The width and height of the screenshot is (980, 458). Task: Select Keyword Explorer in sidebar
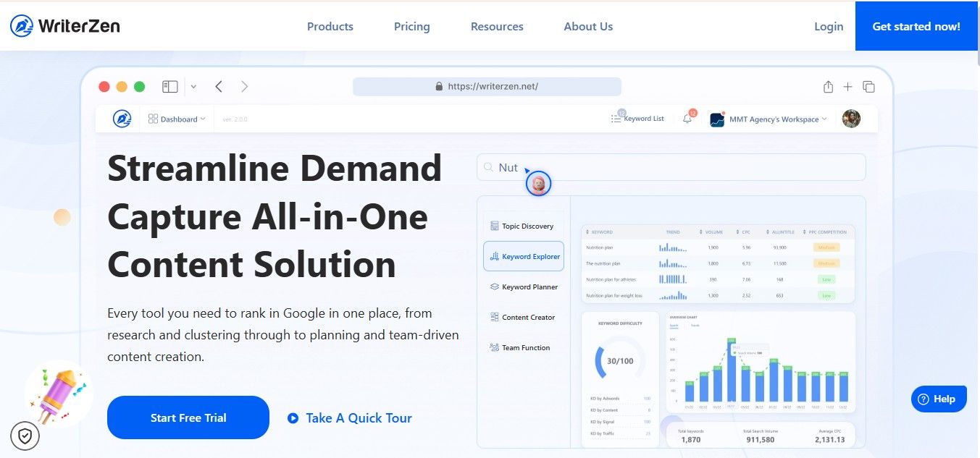(x=524, y=256)
